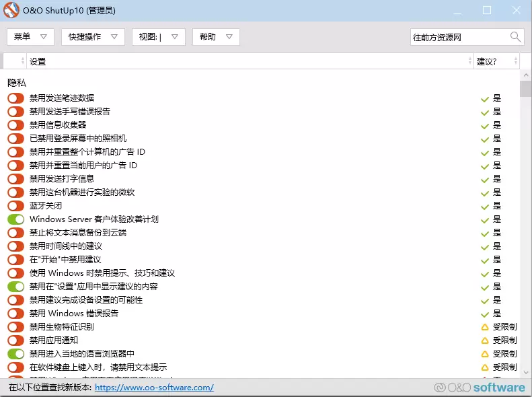Screen dimensions: 532x397
Task: Click the scrollbar up arrow
Action: coord(525,75)
